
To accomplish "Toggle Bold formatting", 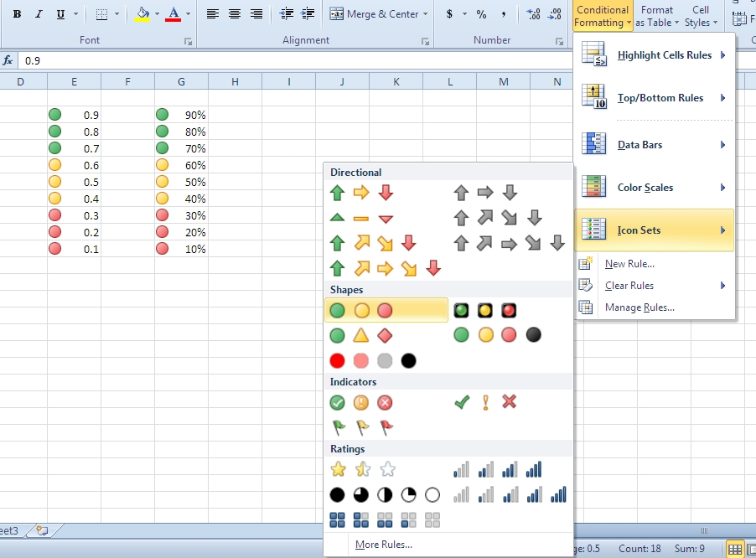I will [17, 14].
